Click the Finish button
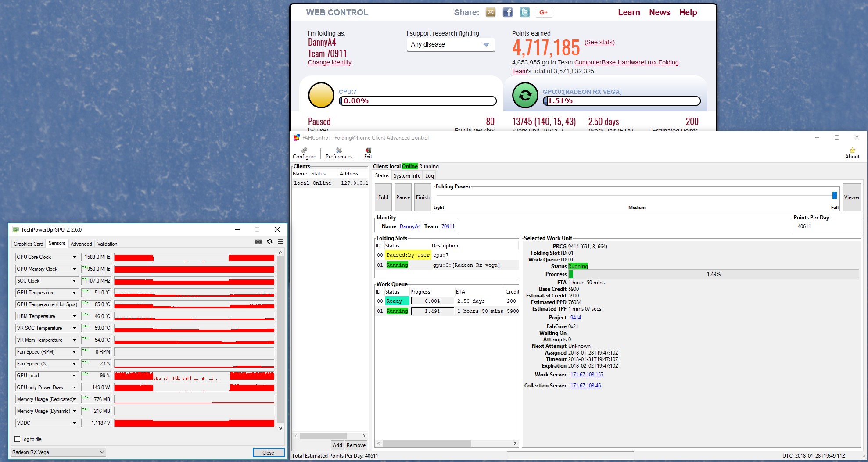868x462 pixels. click(x=423, y=197)
